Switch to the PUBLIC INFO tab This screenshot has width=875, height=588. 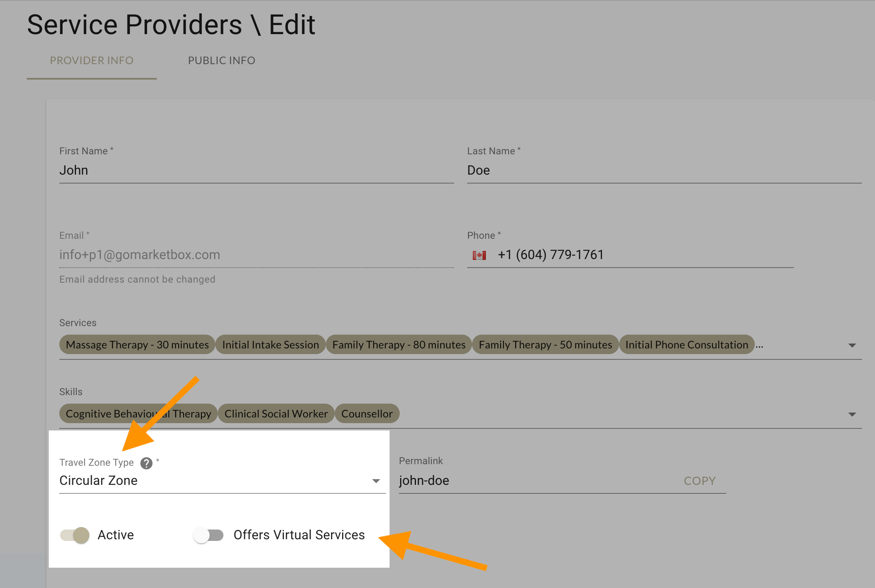click(221, 60)
